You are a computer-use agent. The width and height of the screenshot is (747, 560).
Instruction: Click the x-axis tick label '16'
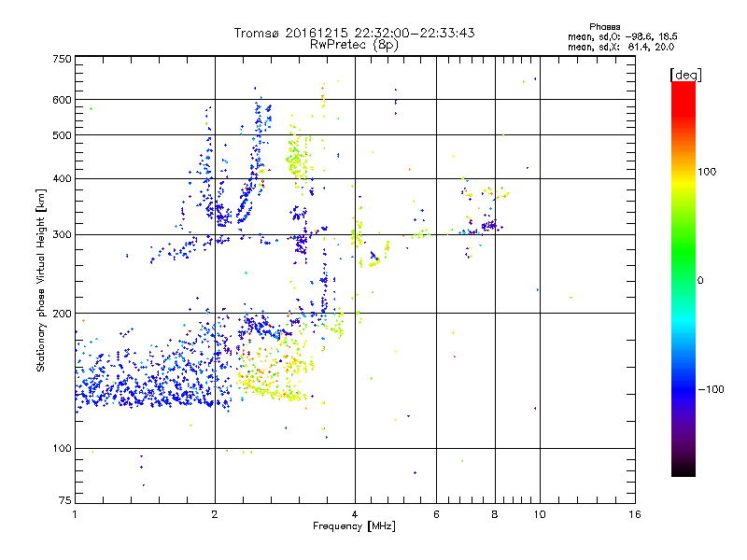pyautogui.click(x=635, y=514)
